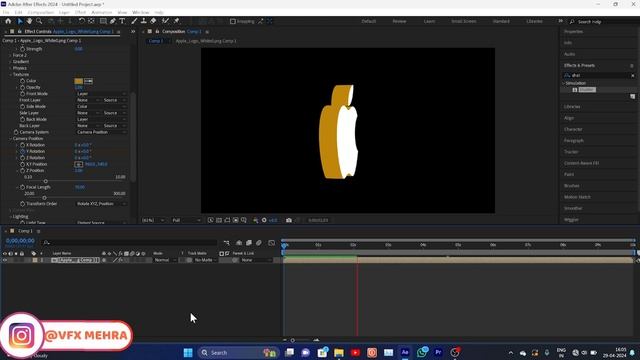This screenshot has height=360, width=640.
Task: Toggle visibility eye of Apple logo layer
Action: click(5, 260)
